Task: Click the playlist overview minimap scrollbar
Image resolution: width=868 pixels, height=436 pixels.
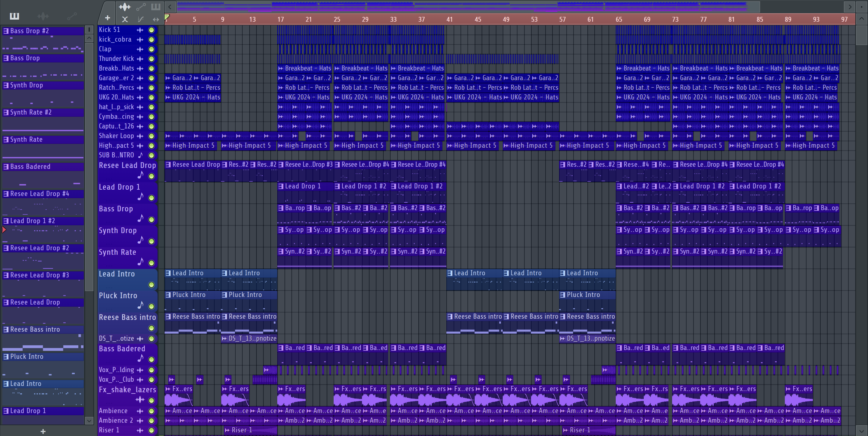Action: [x=468, y=6]
